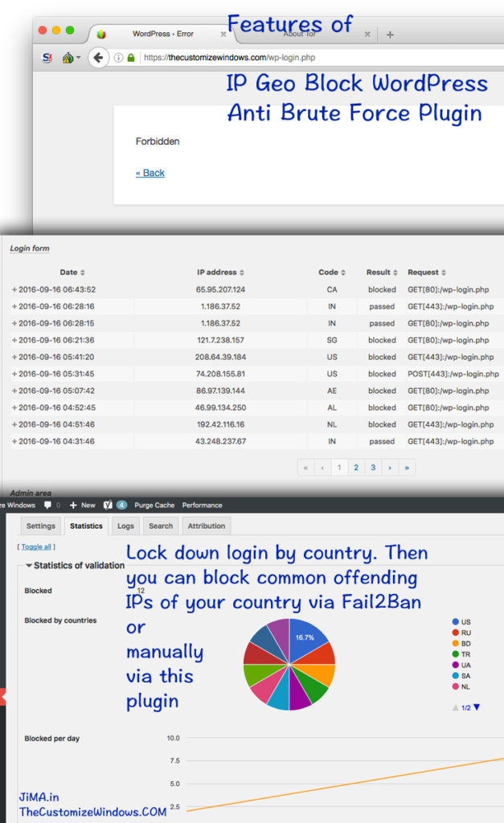Click the + New item in admin bar
Screen dimensions: 504x823
click(83, 505)
